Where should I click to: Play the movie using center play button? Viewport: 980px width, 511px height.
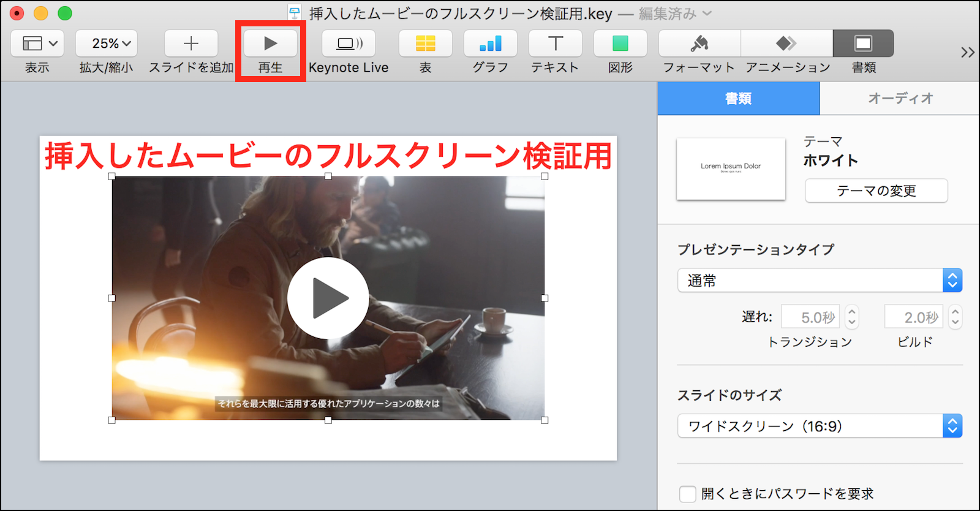[x=328, y=298]
